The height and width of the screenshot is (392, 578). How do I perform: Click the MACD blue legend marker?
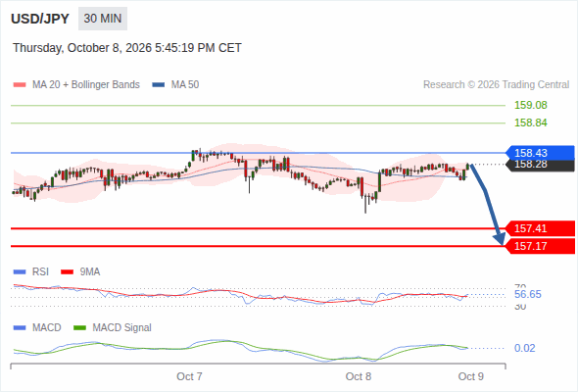click(x=20, y=327)
